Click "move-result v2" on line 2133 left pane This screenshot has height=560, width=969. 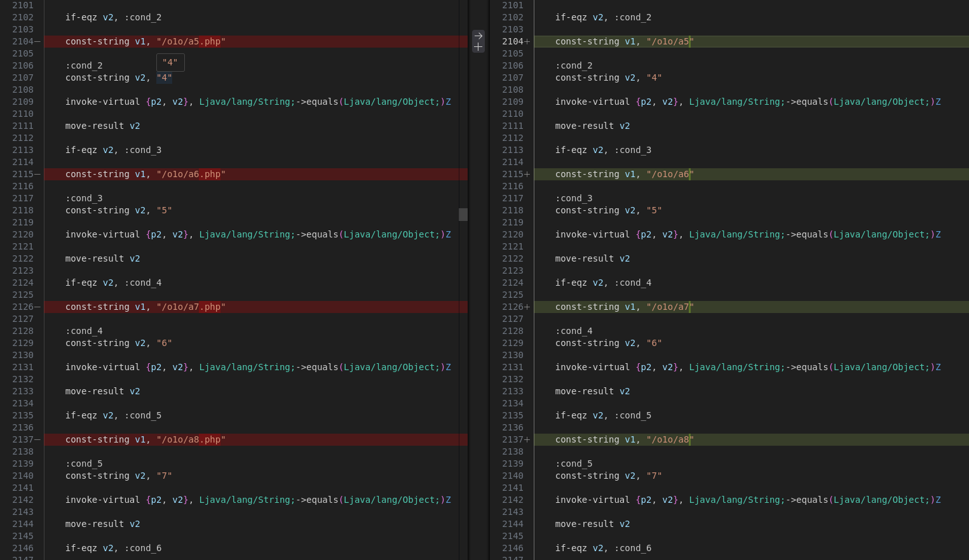coord(103,391)
